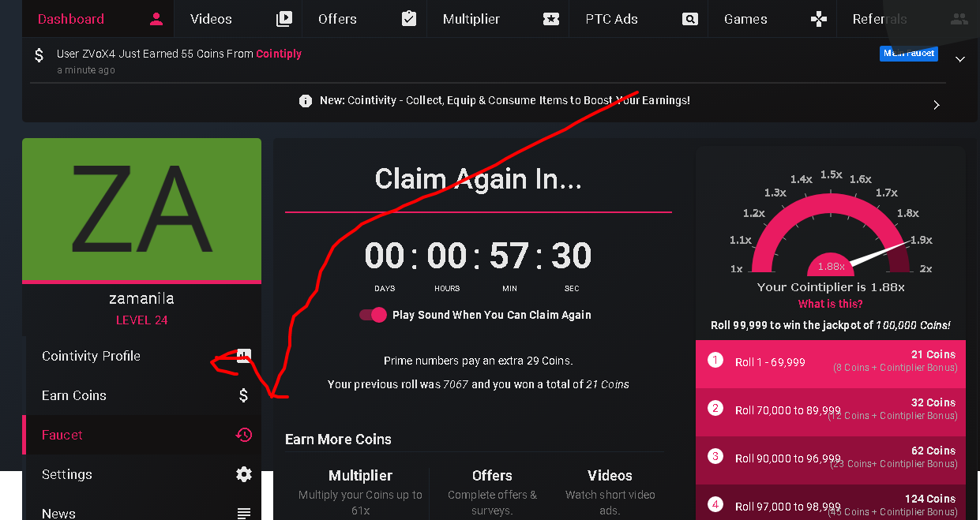Click the Main Faucet blue badge
Viewport: 980px width, 520px height.
[909, 54]
